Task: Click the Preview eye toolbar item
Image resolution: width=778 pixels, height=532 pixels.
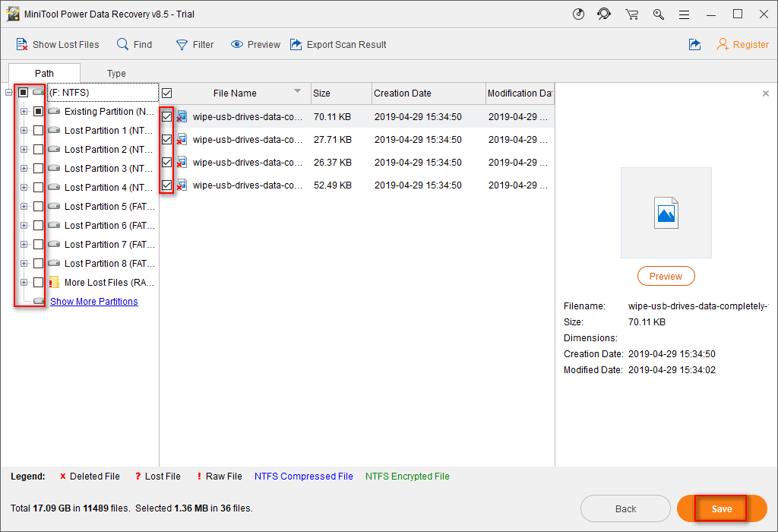Action: (255, 45)
